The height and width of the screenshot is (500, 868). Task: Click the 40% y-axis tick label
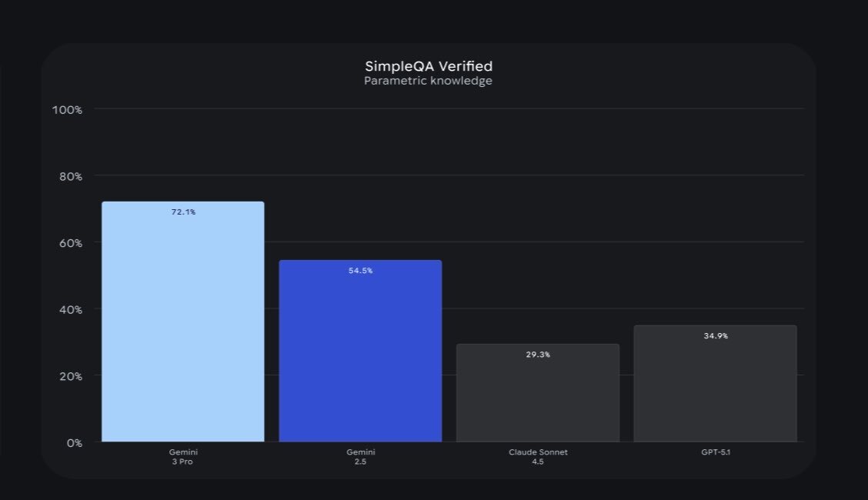pos(69,309)
